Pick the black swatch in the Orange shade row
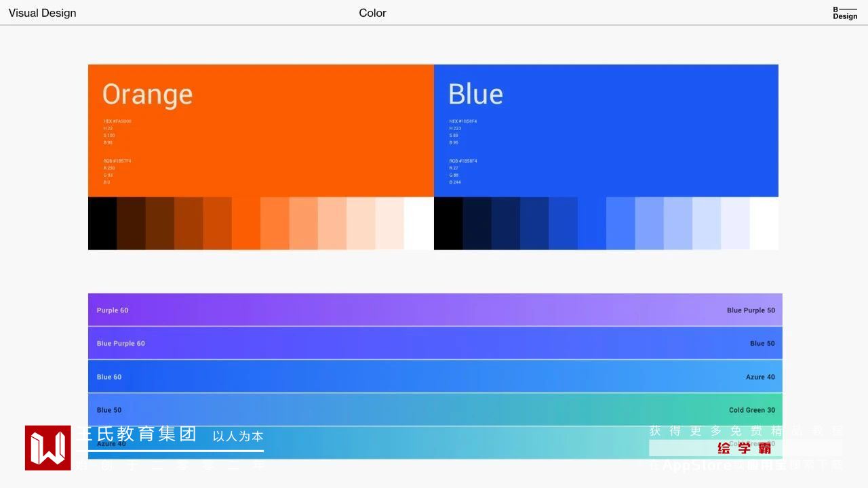The height and width of the screenshot is (488, 868). 102,223
